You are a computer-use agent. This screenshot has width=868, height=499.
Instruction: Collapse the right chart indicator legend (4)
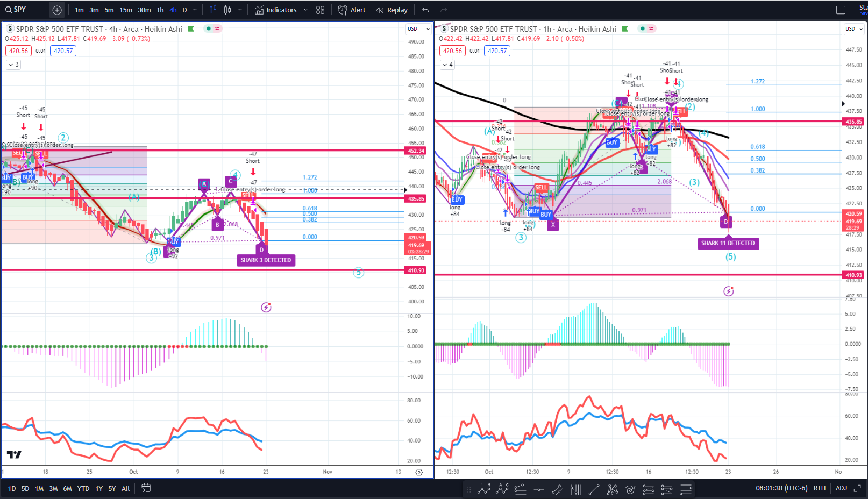[447, 65]
